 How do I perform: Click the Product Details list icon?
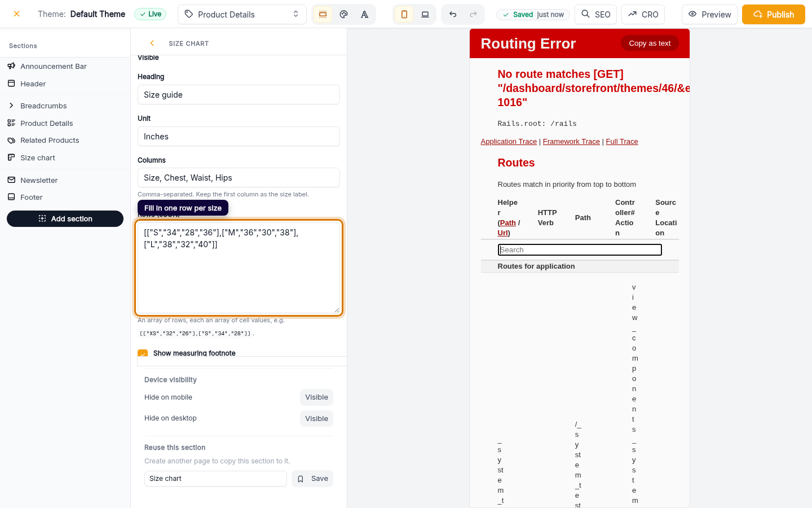coord(11,123)
